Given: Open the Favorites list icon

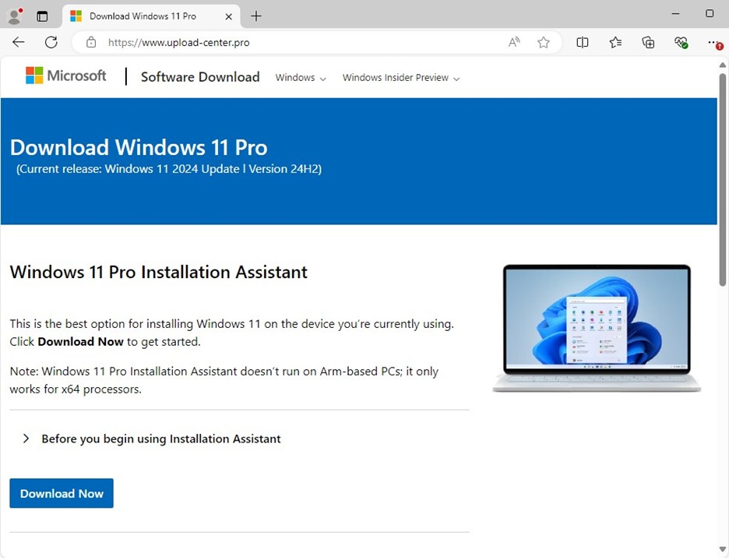Looking at the screenshot, I should [615, 42].
